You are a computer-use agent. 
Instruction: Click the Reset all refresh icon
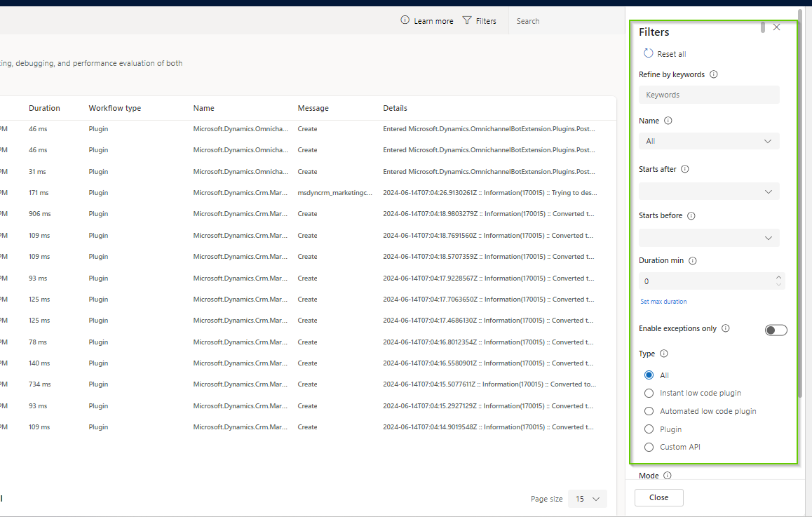[648, 53]
